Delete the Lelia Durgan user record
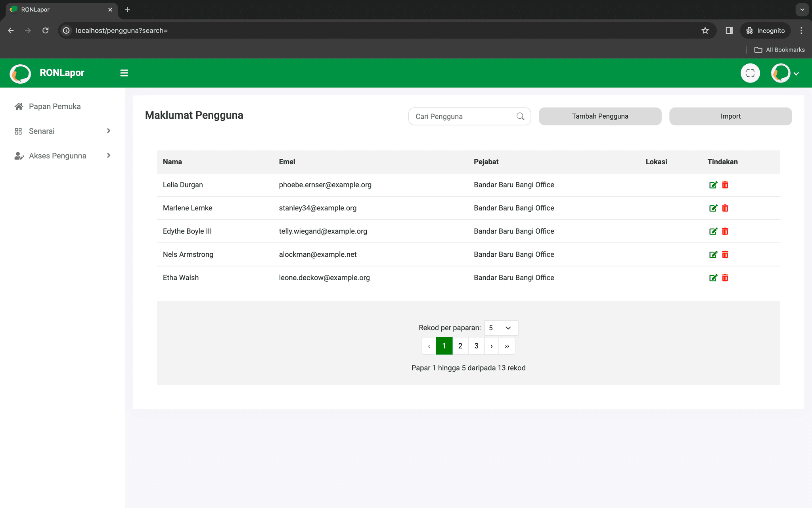The image size is (812, 508). [x=725, y=185]
